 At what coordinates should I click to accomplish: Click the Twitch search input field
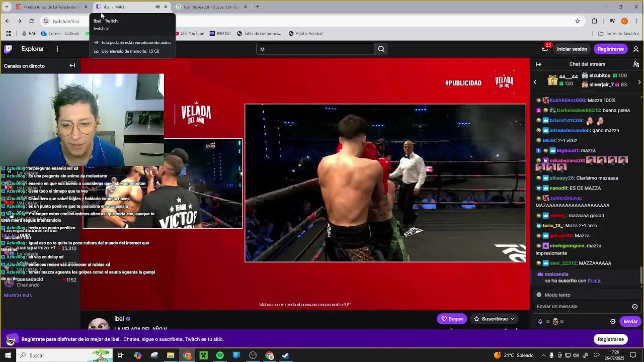pyautogui.click(x=315, y=49)
